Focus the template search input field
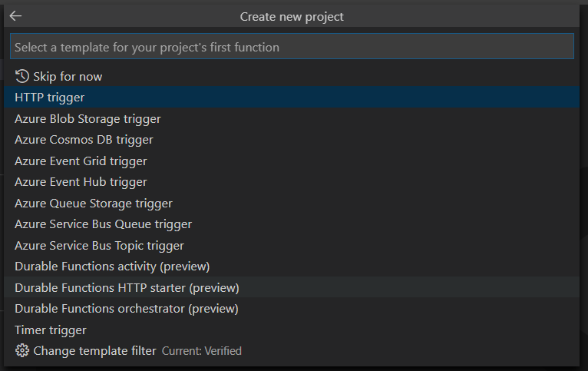588x371 pixels. (x=292, y=47)
